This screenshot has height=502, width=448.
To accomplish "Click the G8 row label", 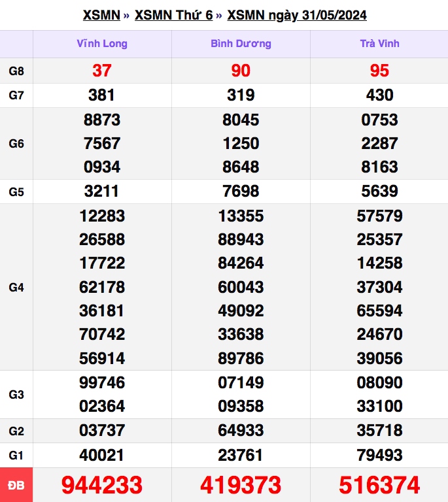I will [x=16, y=71].
